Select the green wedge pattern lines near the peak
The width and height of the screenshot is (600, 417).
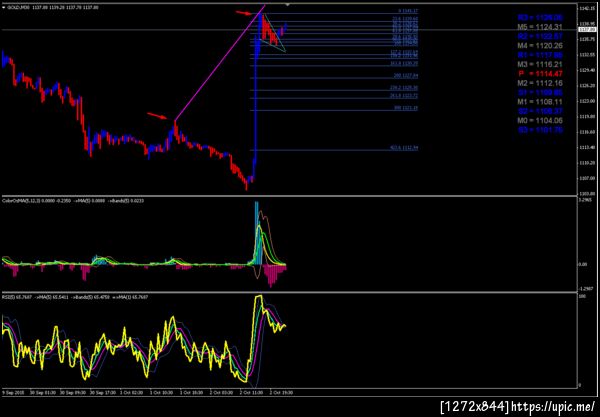coord(274,34)
